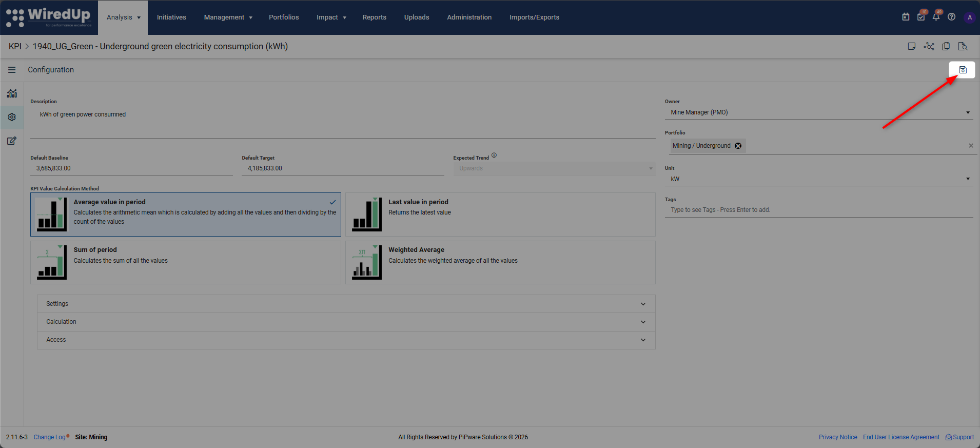Open the Uploads page

[x=417, y=17]
